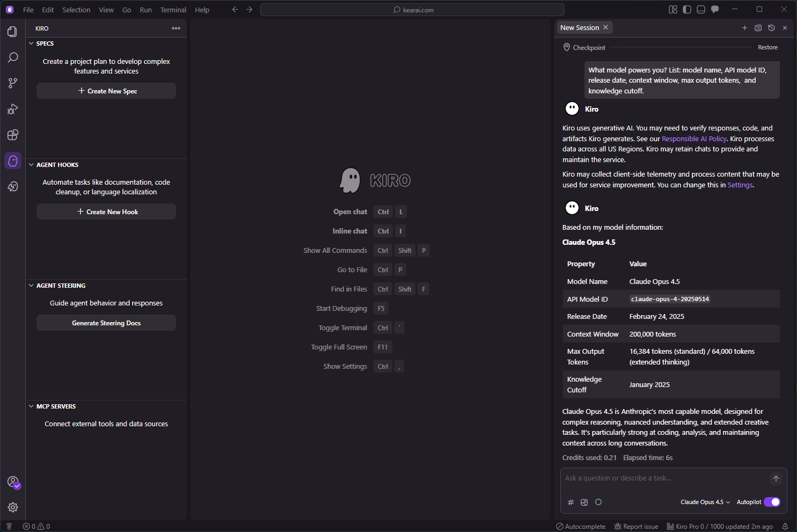
Task: Open the notifications bell in status bar
Action: pyautogui.click(x=785, y=527)
